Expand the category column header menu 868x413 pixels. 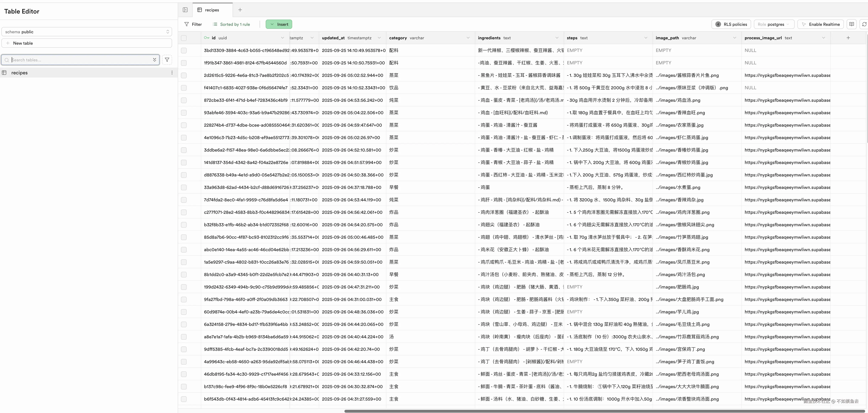click(x=468, y=38)
